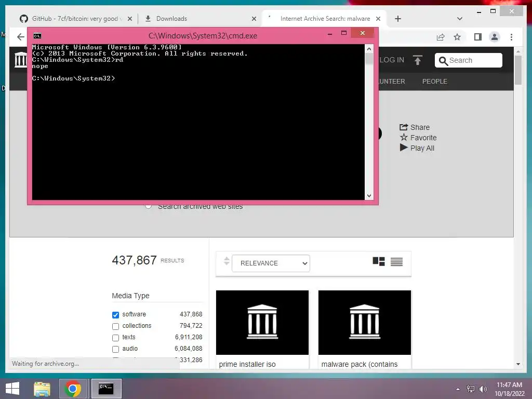Switch to Downloads tab
The width and height of the screenshot is (532, 399).
(x=200, y=19)
